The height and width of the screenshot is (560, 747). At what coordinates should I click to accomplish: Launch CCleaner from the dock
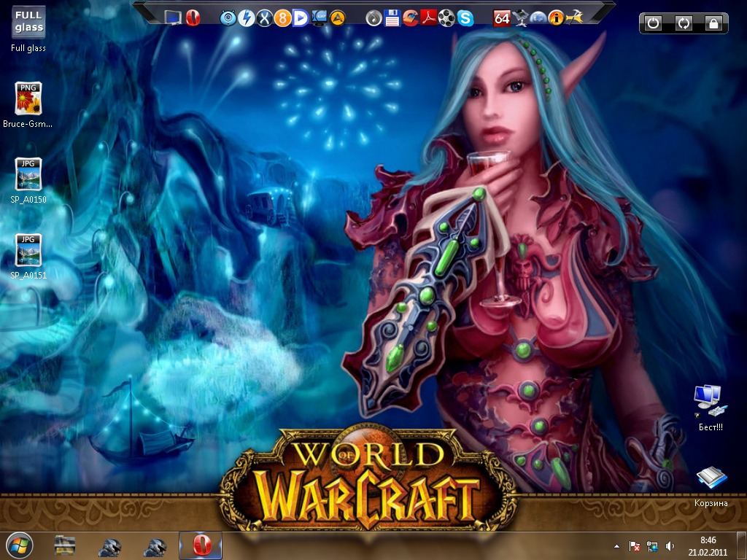(x=410, y=18)
